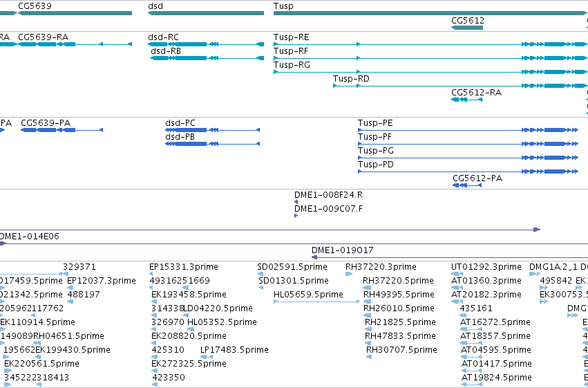Click EST LD04220.5prime

coord(218,308)
